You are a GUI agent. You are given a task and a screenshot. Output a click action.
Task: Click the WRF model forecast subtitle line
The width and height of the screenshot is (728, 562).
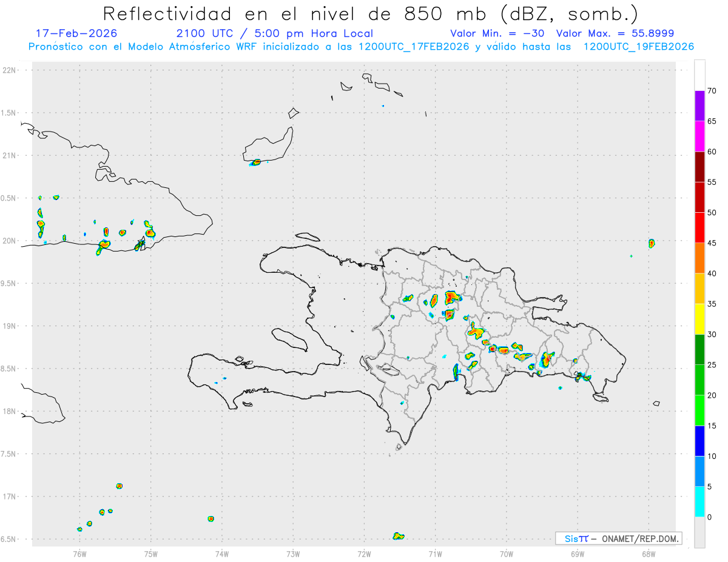click(x=361, y=46)
